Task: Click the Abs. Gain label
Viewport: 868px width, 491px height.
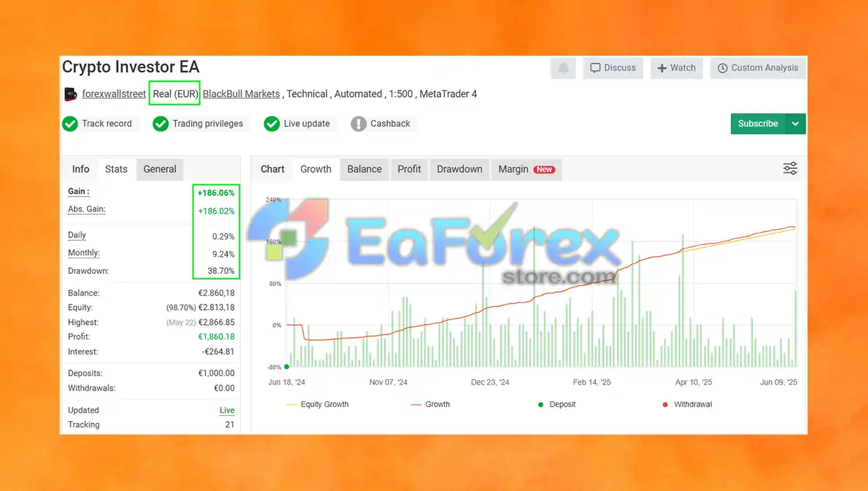Action: tap(87, 209)
